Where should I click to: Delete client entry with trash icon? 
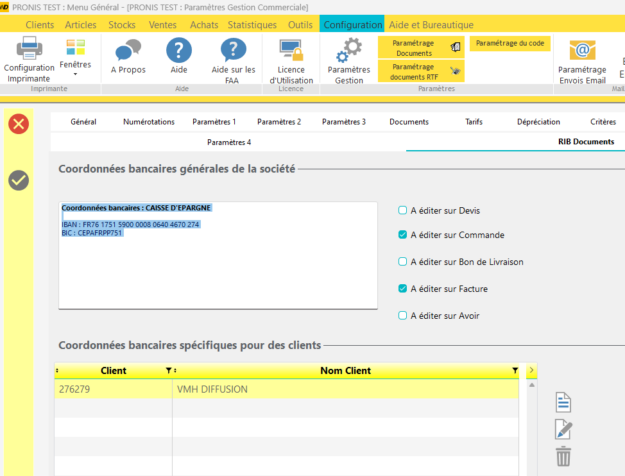563,456
